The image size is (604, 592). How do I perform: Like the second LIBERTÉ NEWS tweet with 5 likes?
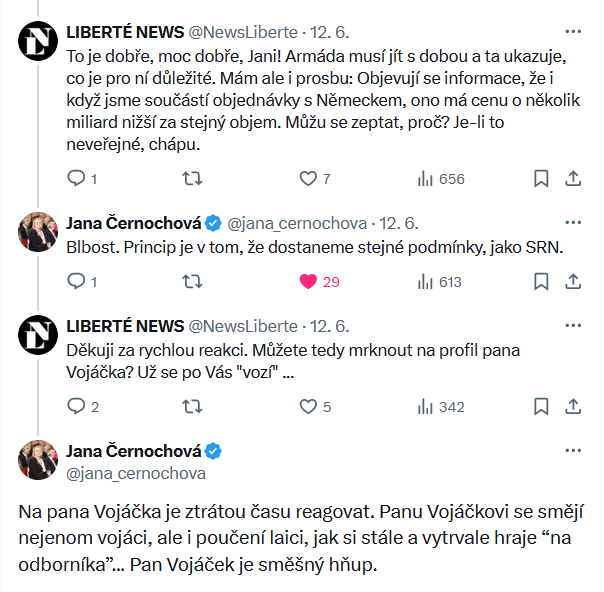(x=309, y=406)
